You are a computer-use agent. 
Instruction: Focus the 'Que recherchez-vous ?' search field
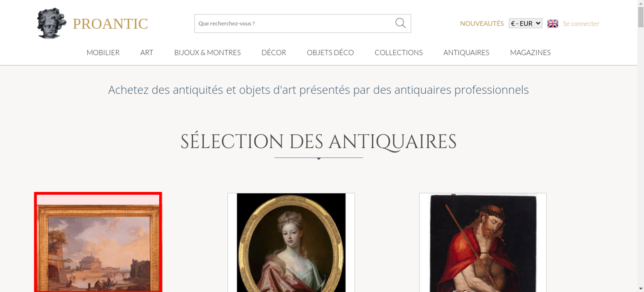click(x=293, y=23)
